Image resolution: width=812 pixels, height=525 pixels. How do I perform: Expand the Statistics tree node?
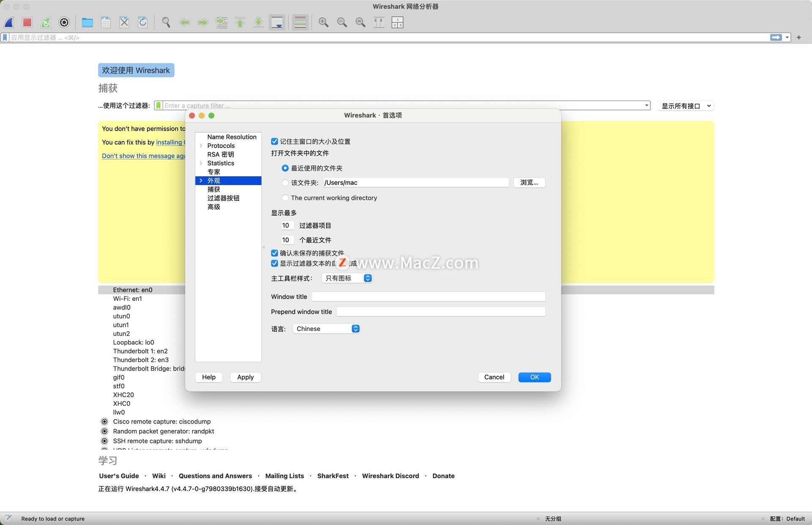tap(201, 163)
